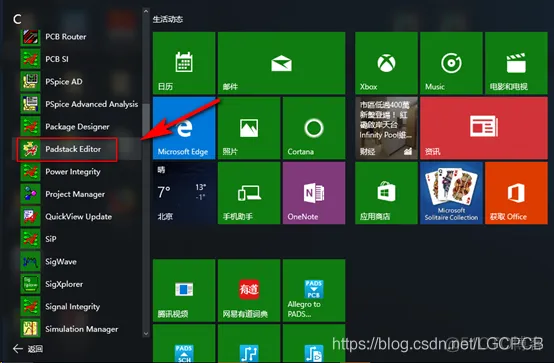
Task: Open the Signal Integrity icon
Action: [30, 307]
